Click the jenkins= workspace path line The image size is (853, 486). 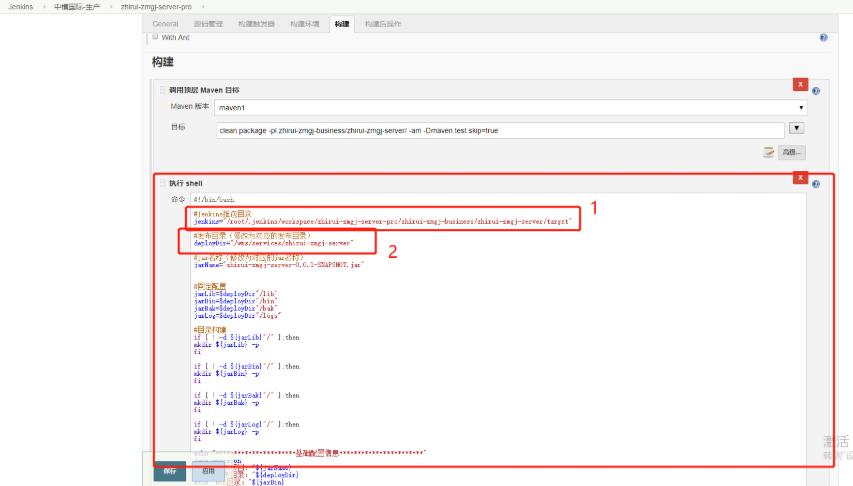(x=382, y=222)
